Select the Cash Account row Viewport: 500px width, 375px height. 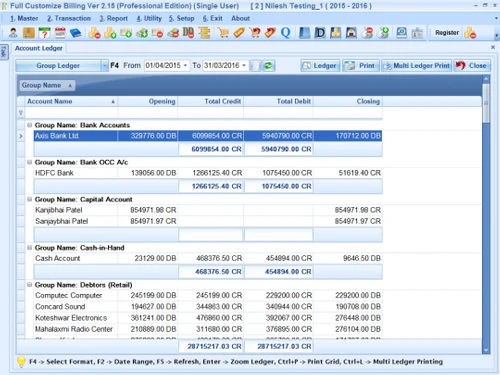pos(208,258)
